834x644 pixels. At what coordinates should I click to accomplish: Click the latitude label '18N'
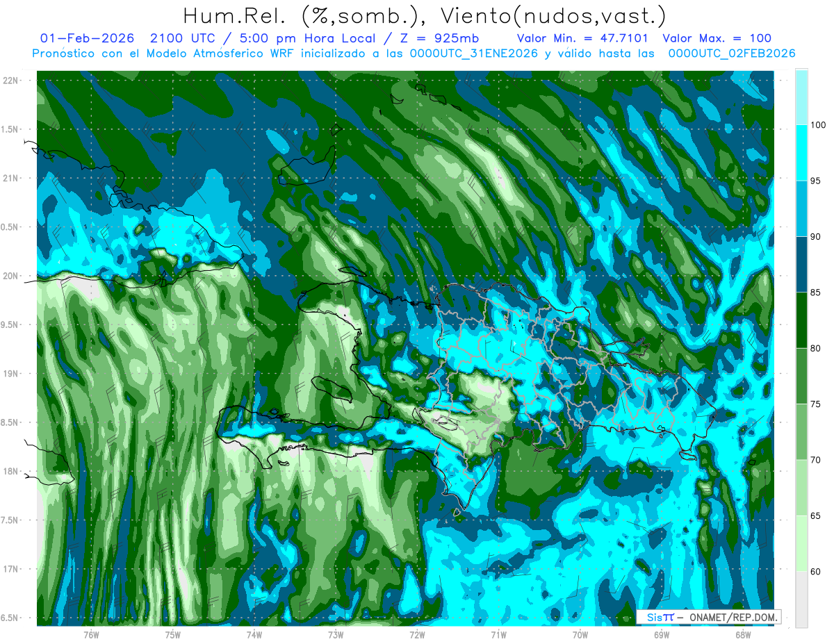(10, 471)
